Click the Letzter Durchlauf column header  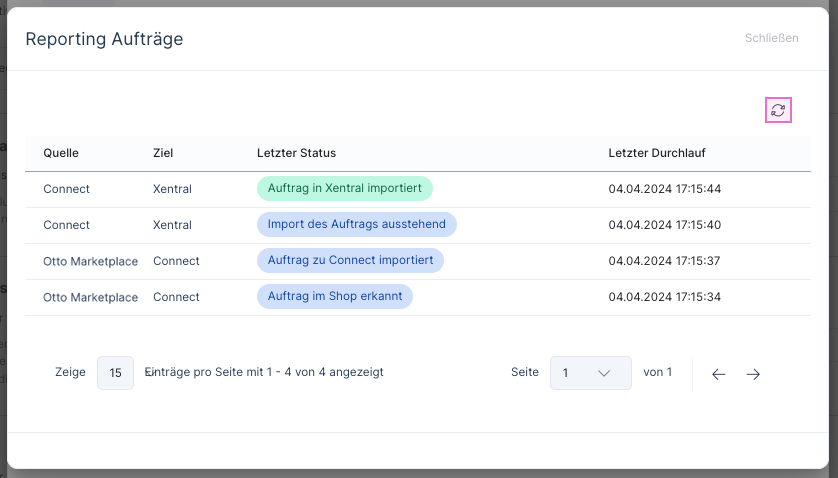(657, 153)
